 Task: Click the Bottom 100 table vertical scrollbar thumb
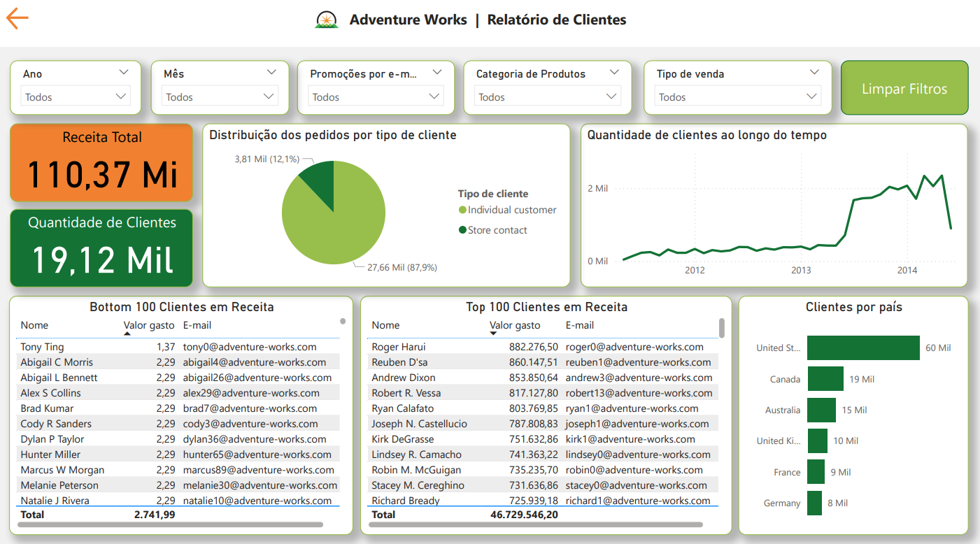coord(343,322)
